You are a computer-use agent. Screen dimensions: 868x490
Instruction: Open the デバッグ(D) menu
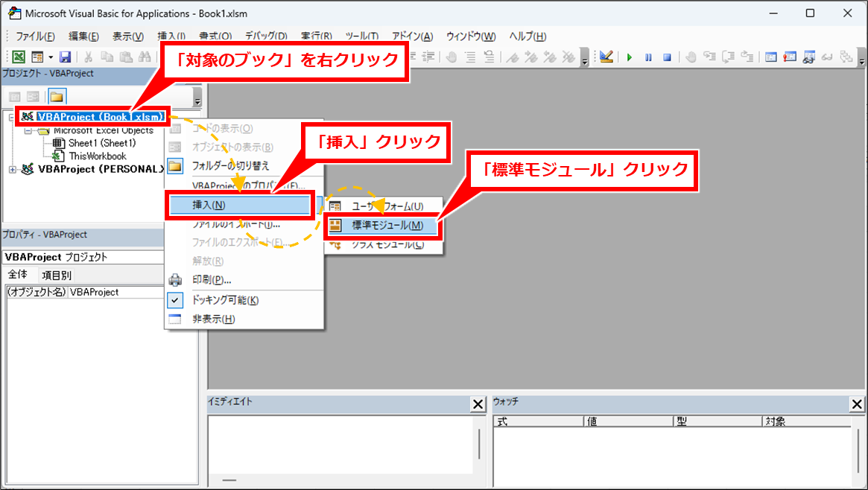click(266, 36)
